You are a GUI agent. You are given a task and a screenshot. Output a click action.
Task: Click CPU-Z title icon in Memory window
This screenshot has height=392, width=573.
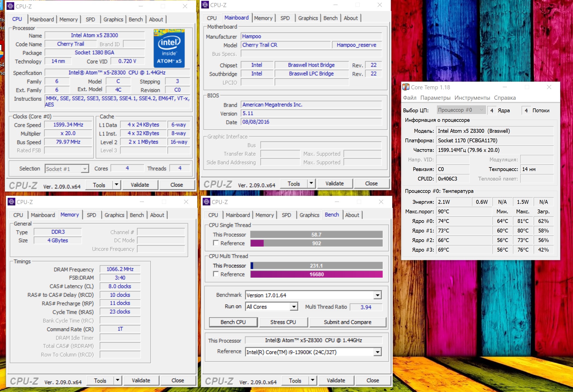coord(11,202)
